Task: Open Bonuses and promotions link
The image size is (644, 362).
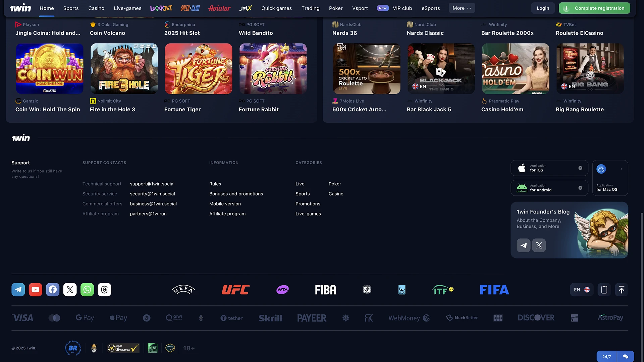Action: 236,194
